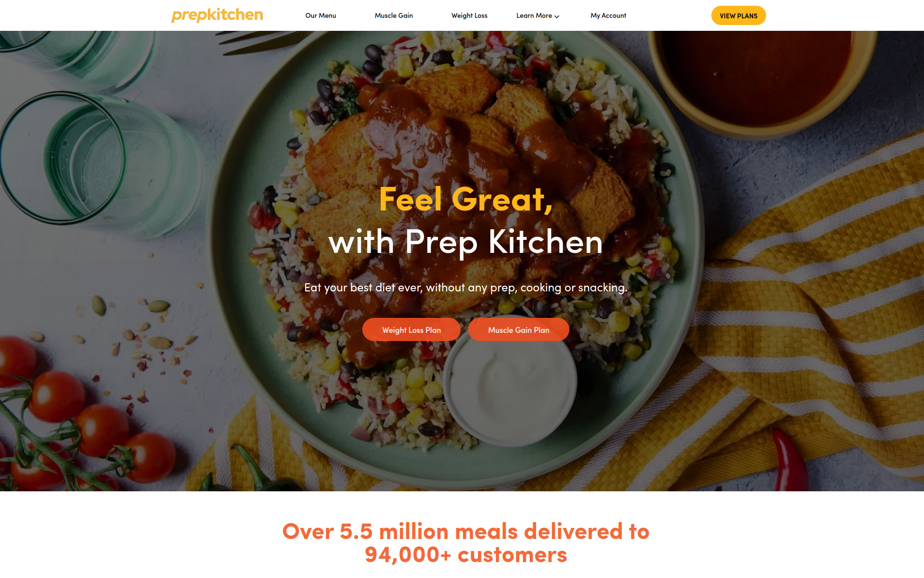
Task: Choose the Weight Loss Plan button
Action: (x=411, y=330)
